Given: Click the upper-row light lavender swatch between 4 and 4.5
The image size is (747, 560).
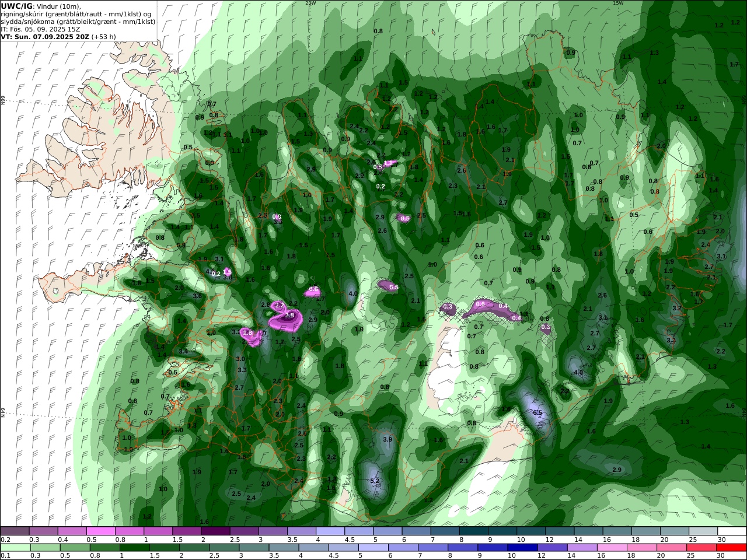Looking at the screenshot, I should [330, 531].
